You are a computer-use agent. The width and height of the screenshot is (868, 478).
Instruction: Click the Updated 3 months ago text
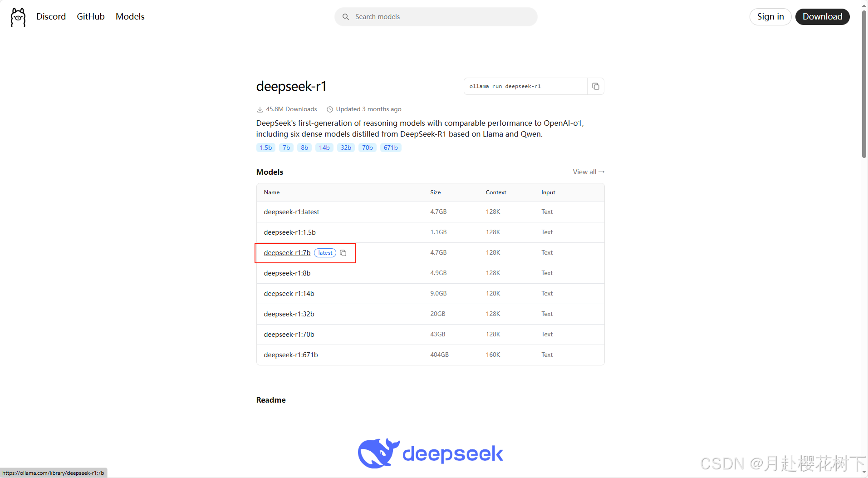pyautogui.click(x=368, y=109)
